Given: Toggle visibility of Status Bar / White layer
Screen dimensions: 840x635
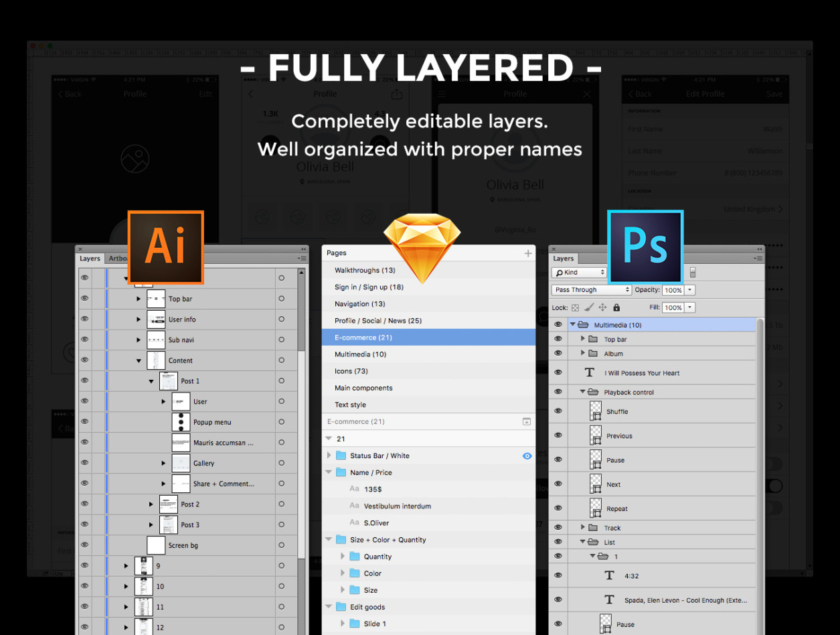Looking at the screenshot, I should (527, 456).
